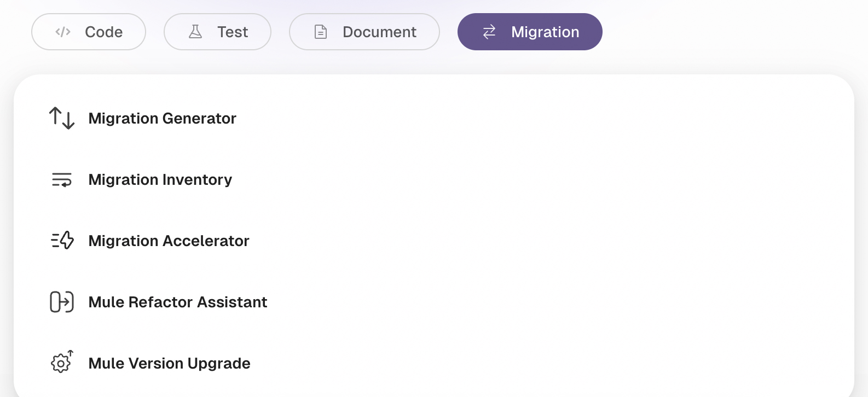Click the flask icon in Test tab

tap(195, 32)
